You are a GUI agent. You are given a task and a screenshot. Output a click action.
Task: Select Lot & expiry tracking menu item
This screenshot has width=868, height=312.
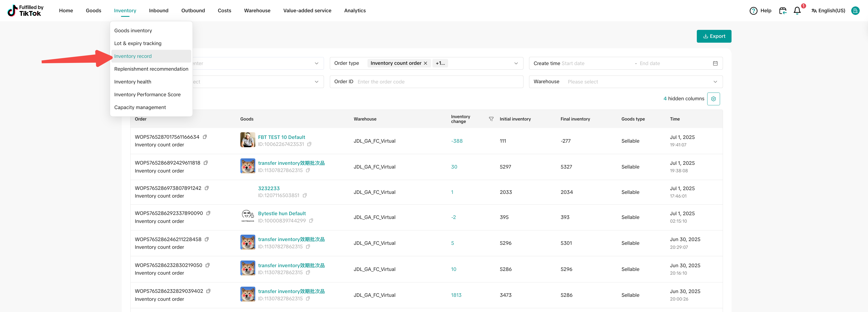(138, 43)
